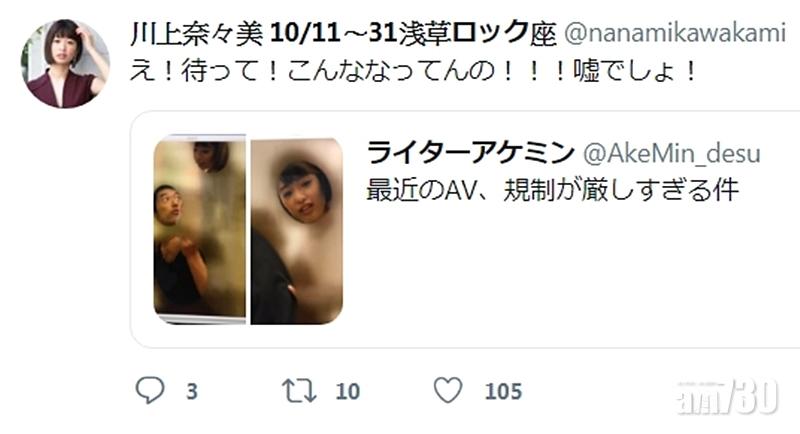This screenshot has width=800, height=434.
Task: Click the like count 105
Action: 504,392
